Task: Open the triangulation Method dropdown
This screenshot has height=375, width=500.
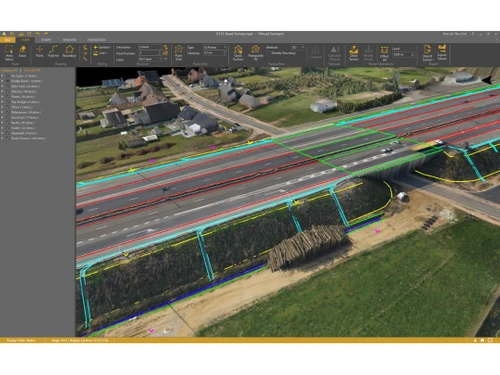Action: coord(297,47)
